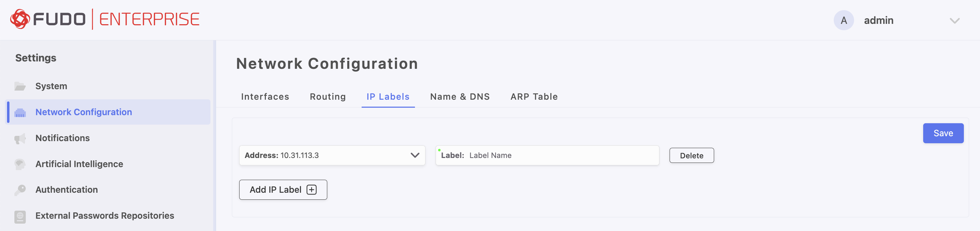
Task: Open Notifications in the settings sidebar
Action: pos(62,138)
